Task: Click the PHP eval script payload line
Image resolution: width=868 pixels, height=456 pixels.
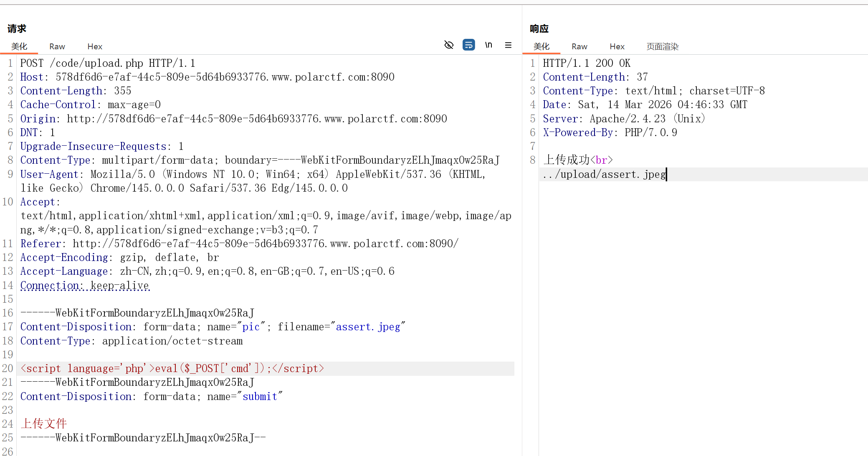Action: 172,368
